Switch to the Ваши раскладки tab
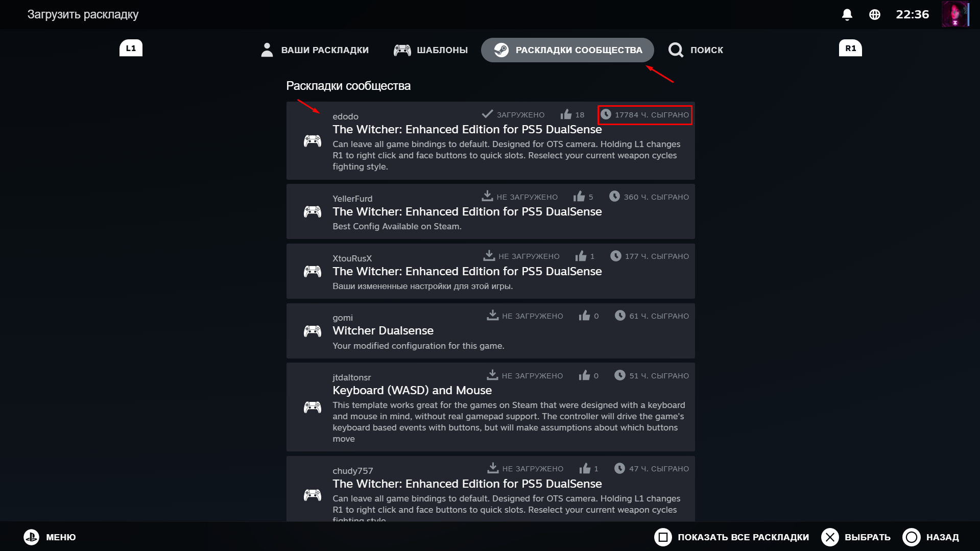Viewport: 980px width, 551px height. click(x=314, y=50)
